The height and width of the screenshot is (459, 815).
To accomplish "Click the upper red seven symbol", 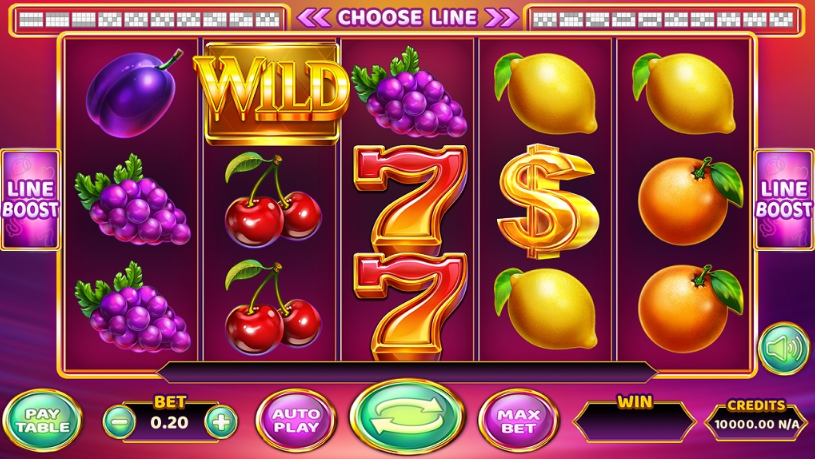I will tap(410, 198).
